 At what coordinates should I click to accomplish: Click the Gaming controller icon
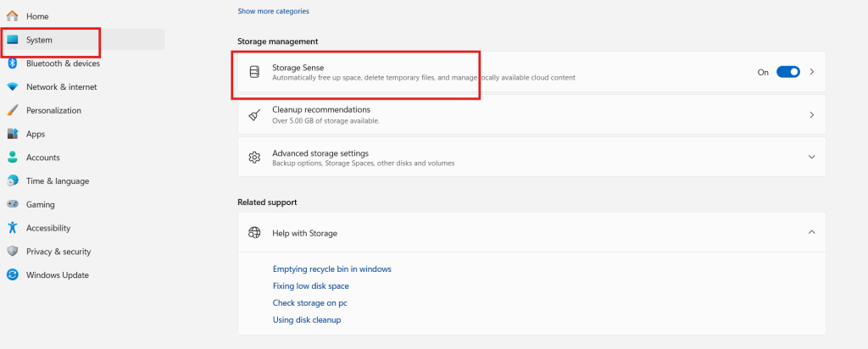(x=12, y=204)
